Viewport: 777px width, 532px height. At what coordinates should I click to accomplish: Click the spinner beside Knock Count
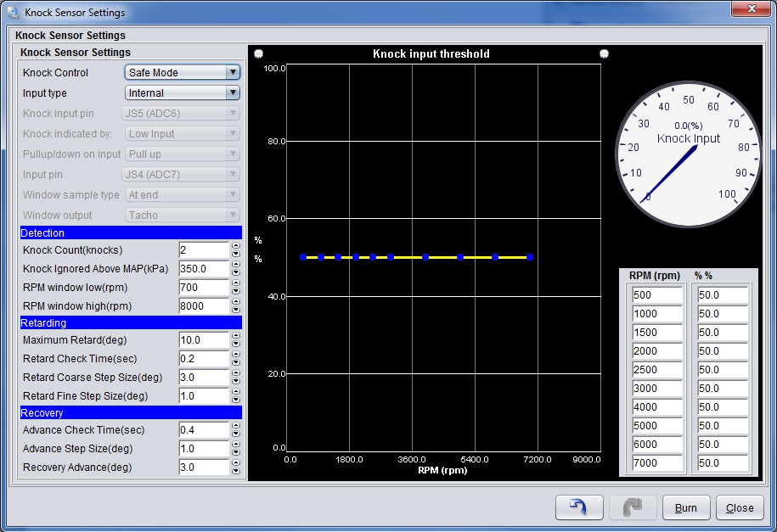pos(235,250)
